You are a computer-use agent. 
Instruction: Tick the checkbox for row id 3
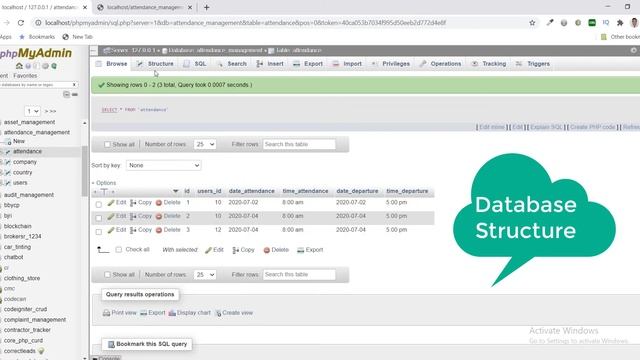click(x=99, y=232)
